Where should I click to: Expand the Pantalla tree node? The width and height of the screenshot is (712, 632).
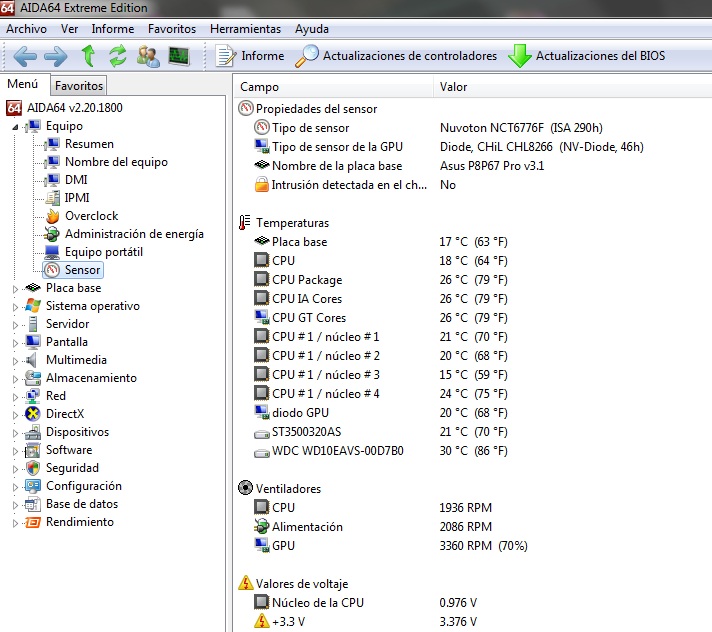[15, 343]
